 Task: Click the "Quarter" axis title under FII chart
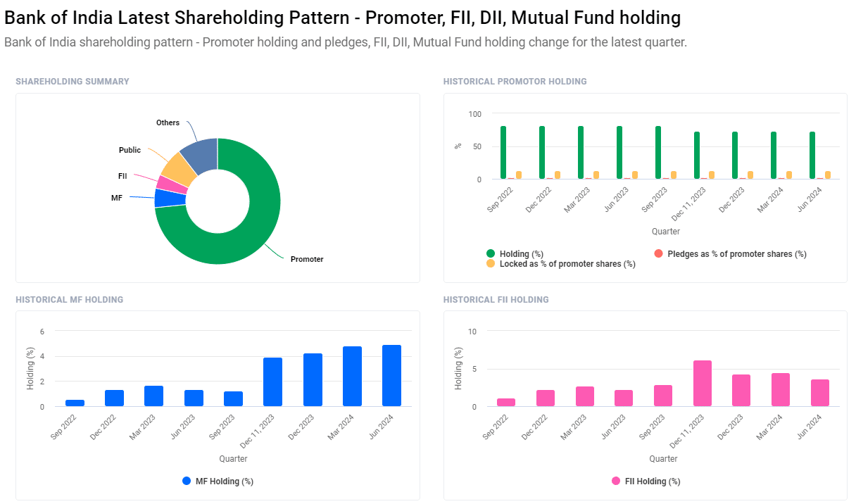663,459
